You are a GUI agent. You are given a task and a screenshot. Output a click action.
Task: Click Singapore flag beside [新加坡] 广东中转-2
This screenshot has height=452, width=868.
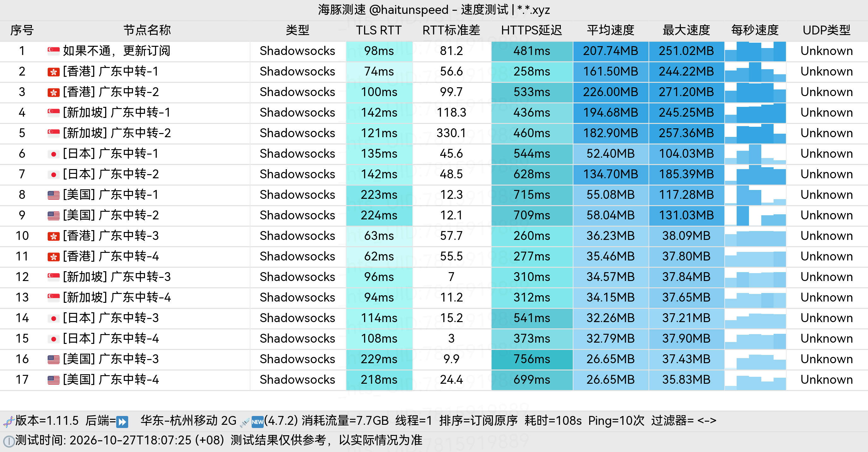(x=54, y=134)
